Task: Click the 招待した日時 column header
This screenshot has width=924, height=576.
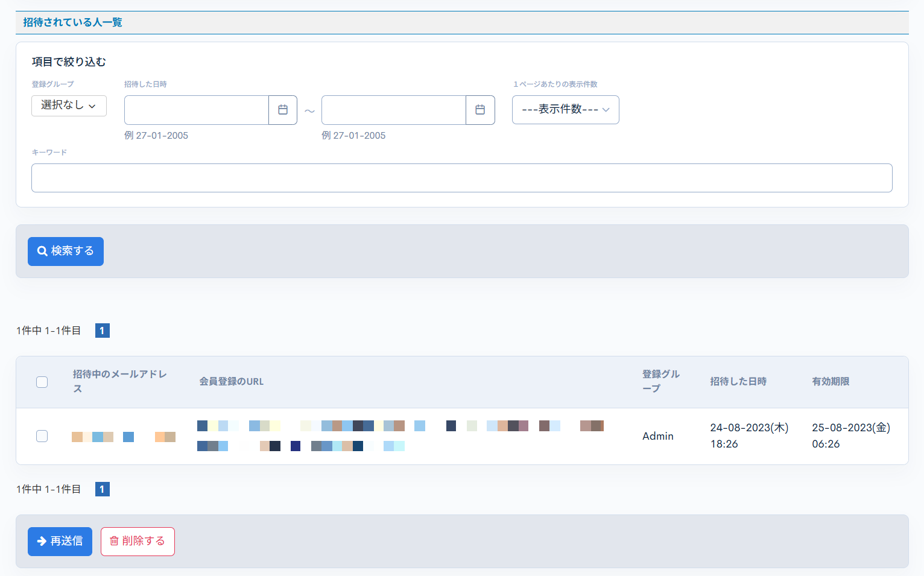Action: point(738,382)
